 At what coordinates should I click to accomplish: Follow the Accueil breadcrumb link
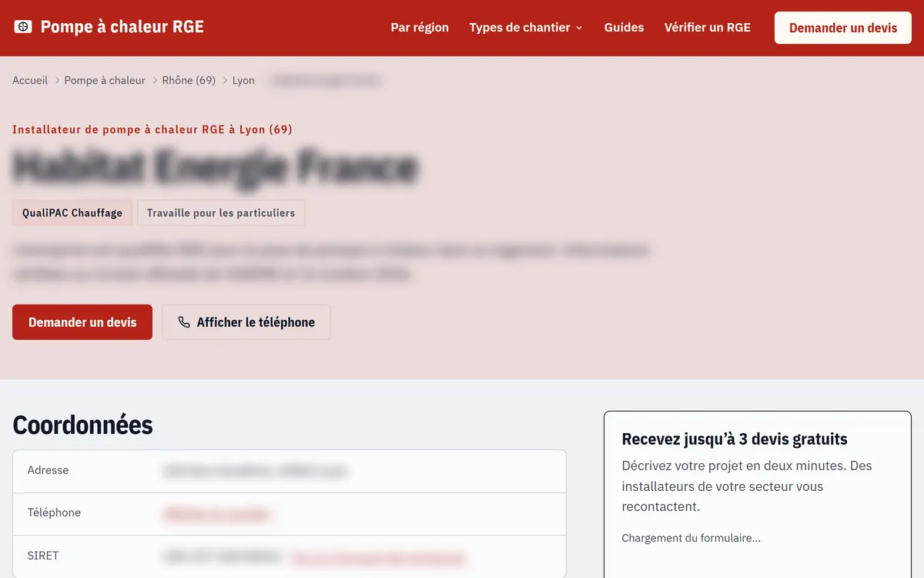pos(30,80)
